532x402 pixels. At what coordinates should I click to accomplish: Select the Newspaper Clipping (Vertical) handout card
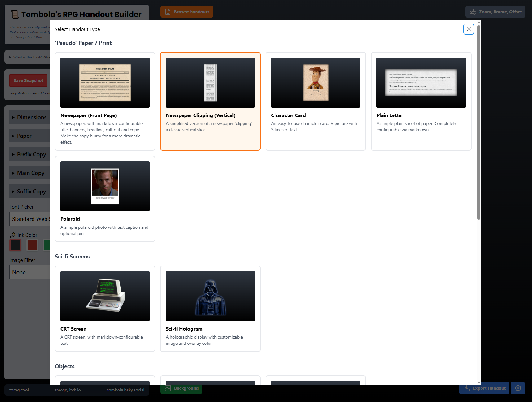coord(210,101)
